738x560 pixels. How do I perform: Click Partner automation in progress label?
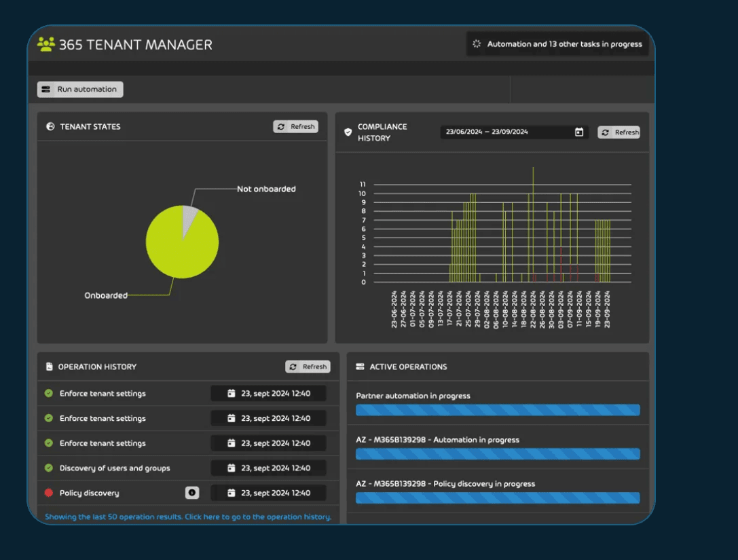click(413, 396)
